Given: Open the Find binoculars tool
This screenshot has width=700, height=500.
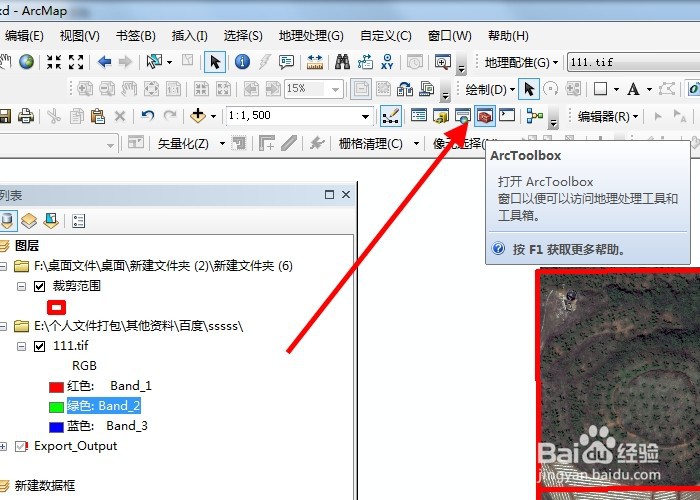Looking at the screenshot, I should (342, 62).
